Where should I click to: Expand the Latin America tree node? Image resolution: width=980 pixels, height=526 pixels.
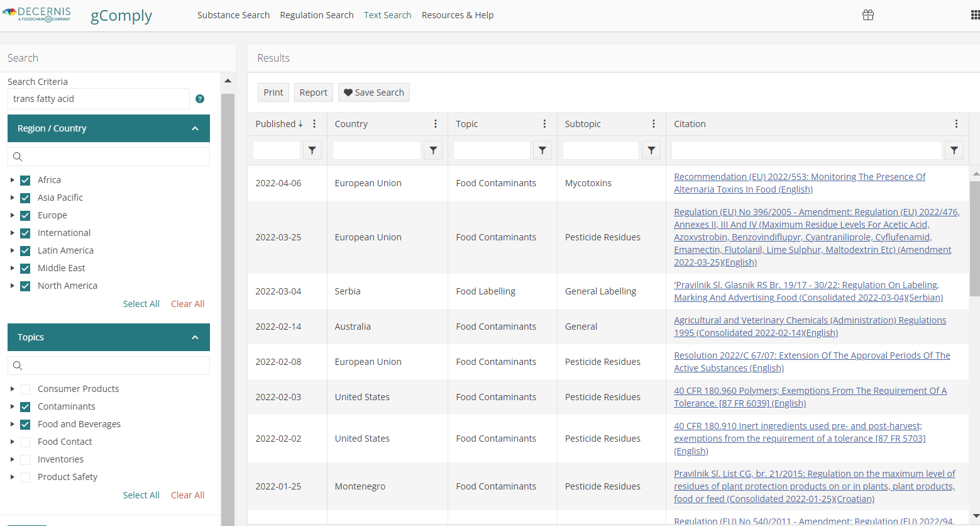click(12, 250)
